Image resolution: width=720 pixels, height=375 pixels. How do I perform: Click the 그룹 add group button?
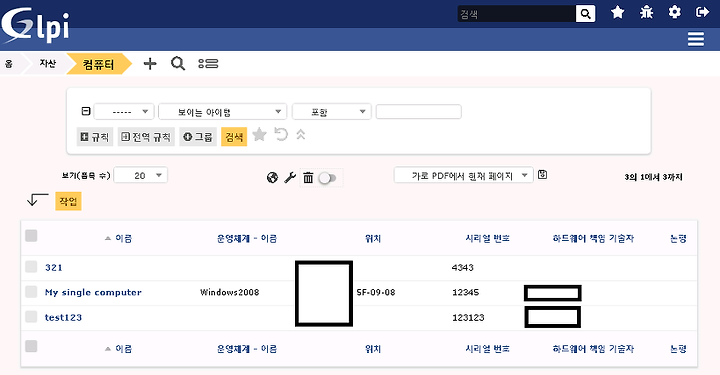tap(198, 137)
